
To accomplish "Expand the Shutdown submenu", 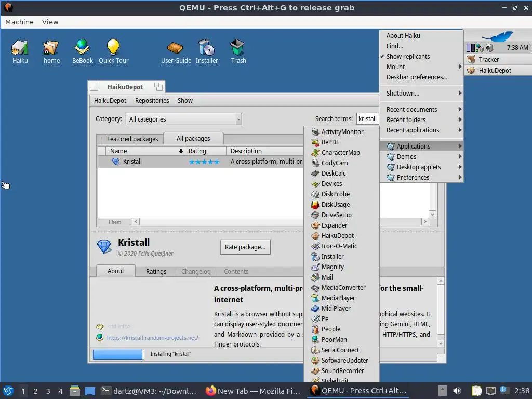I will (x=421, y=94).
